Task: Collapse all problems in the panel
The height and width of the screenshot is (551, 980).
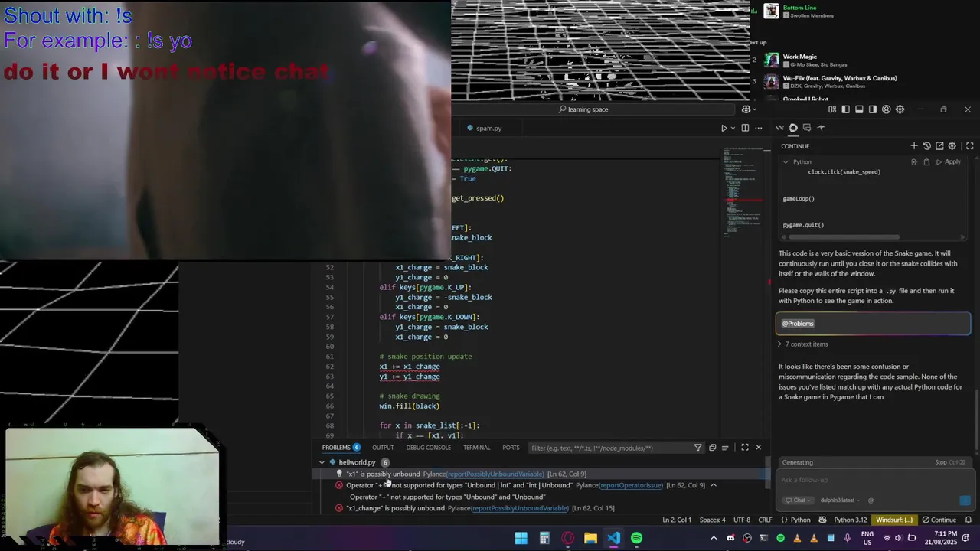Action: [x=712, y=448]
